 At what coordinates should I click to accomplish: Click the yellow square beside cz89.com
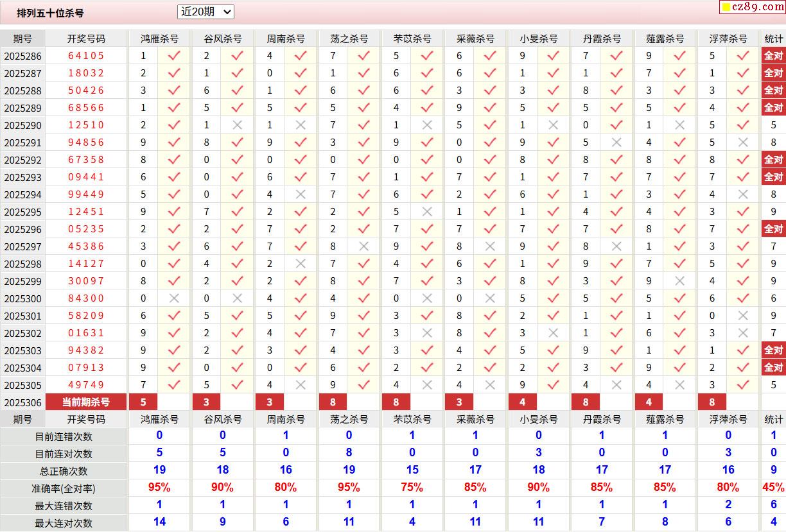pyautogui.click(x=726, y=8)
